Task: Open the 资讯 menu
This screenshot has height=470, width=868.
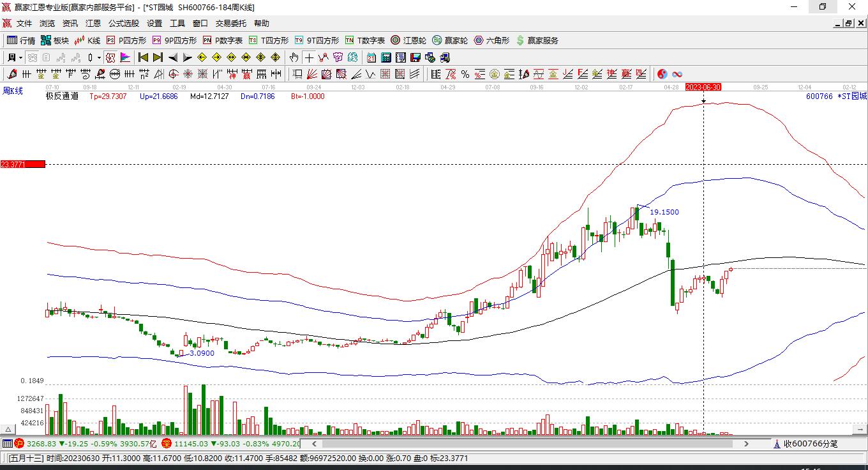Action: (x=70, y=24)
